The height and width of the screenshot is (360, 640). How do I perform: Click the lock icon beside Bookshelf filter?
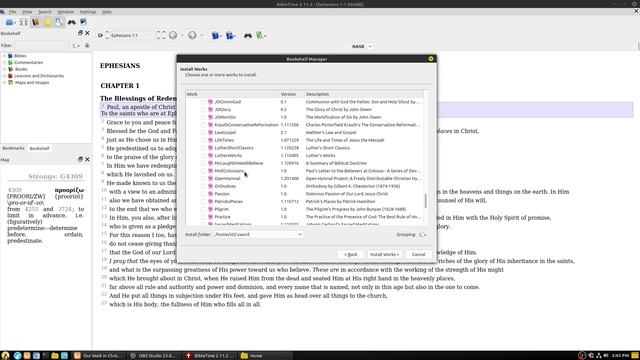[x=87, y=45]
